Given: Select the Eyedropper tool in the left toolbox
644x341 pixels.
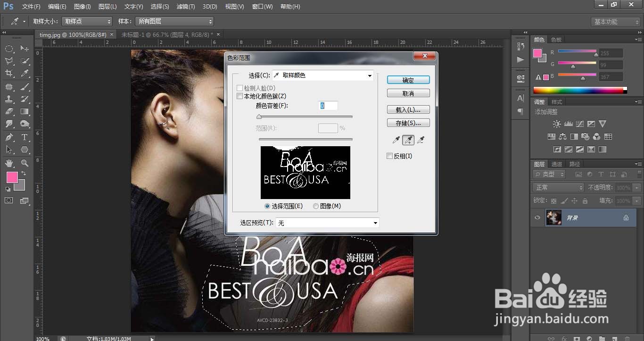Looking at the screenshot, I should [x=25, y=73].
